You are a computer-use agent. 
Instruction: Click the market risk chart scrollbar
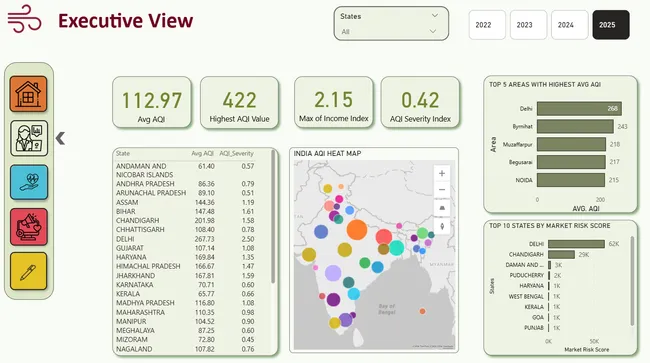pos(632,281)
